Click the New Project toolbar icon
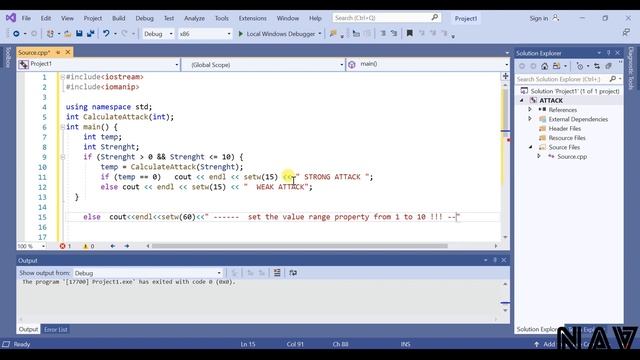Viewport: 640px width, 360px height. [x=50, y=34]
